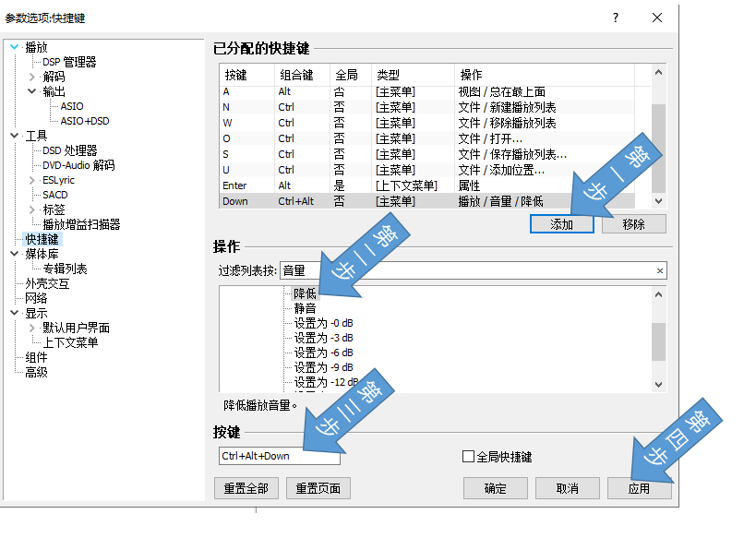Close the preferences dialog window
The width and height of the screenshot is (756, 538).
click(657, 18)
